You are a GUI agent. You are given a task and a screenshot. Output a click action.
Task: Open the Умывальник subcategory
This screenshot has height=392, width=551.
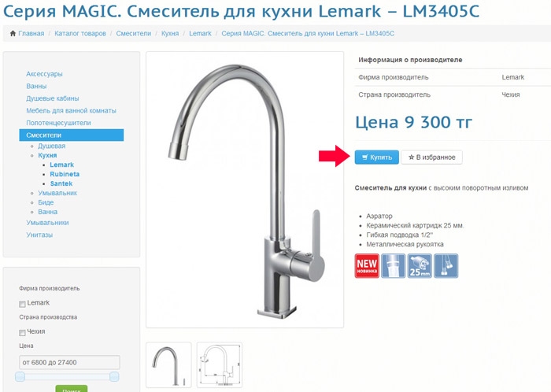pos(57,193)
